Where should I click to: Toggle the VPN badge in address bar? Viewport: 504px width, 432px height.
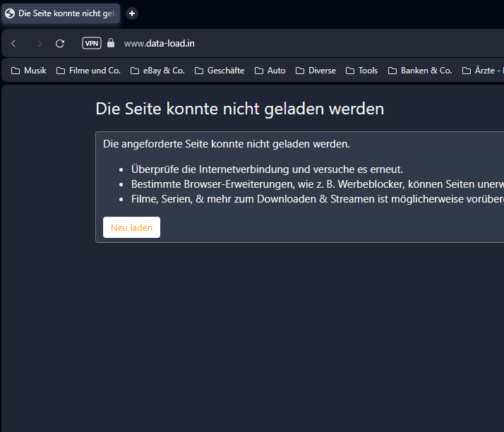tap(92, 44)
